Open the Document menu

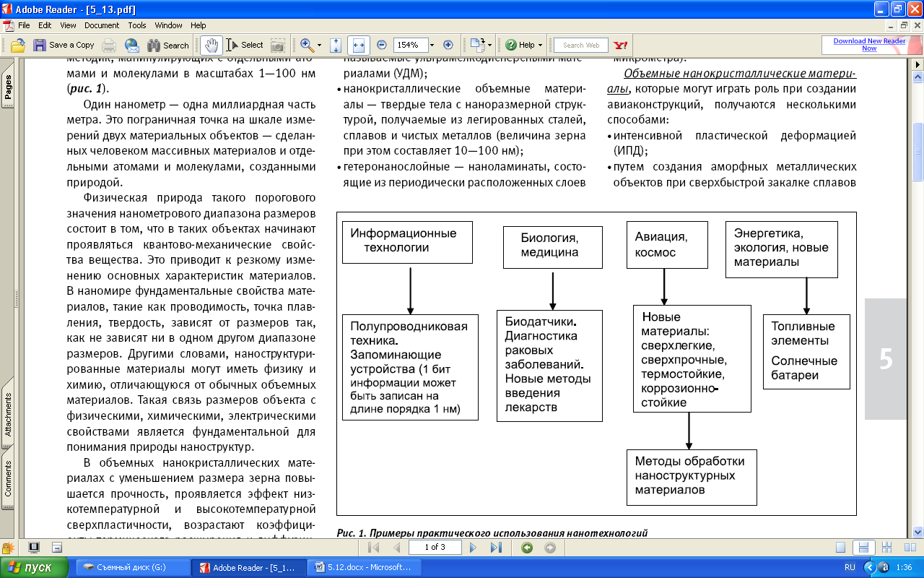point(102,25)
